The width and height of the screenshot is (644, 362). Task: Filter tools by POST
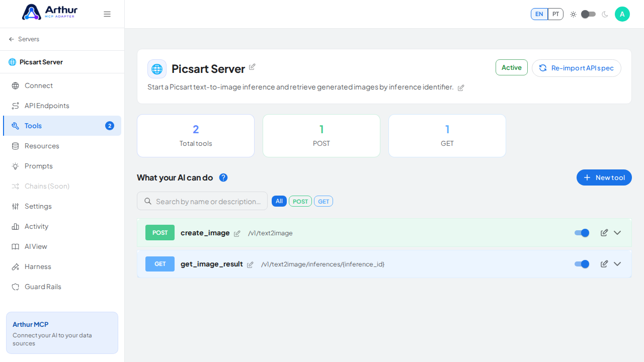[300, 201]
